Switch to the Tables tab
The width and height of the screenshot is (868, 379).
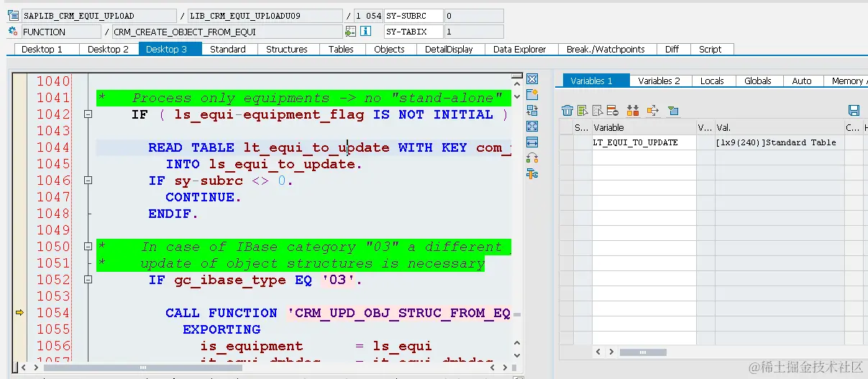(x=341, y=49)
